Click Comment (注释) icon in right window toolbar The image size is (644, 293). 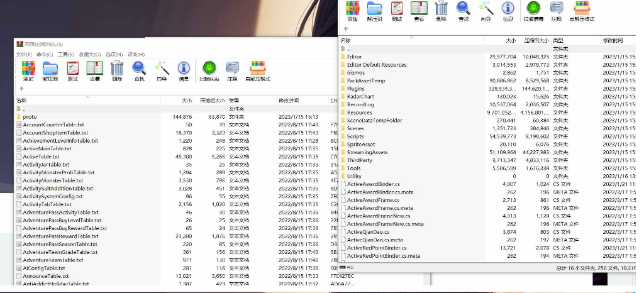[x=556, y=10]
